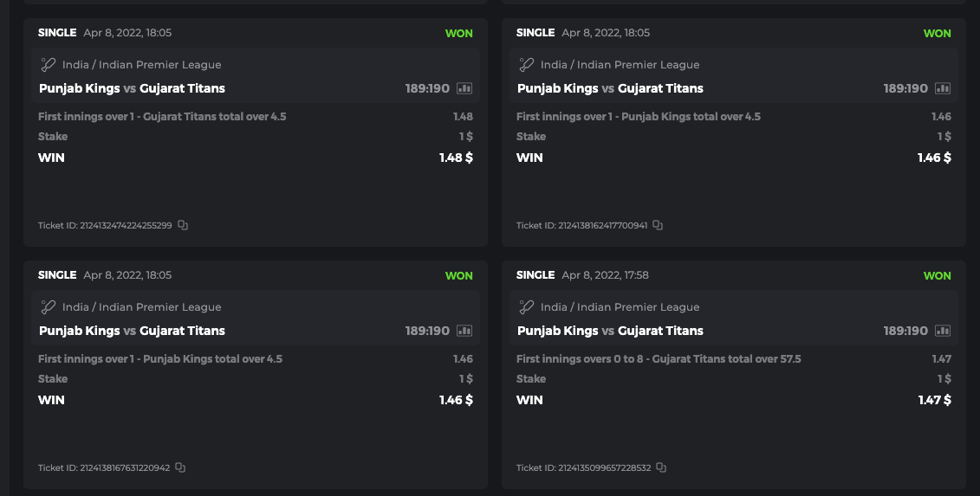Click the 189:190 score on the 1.48 bet

(427, 88)
